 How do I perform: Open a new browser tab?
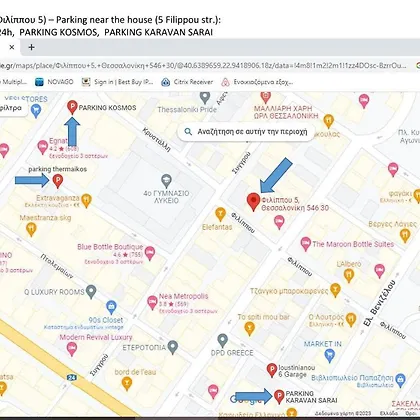31,47
